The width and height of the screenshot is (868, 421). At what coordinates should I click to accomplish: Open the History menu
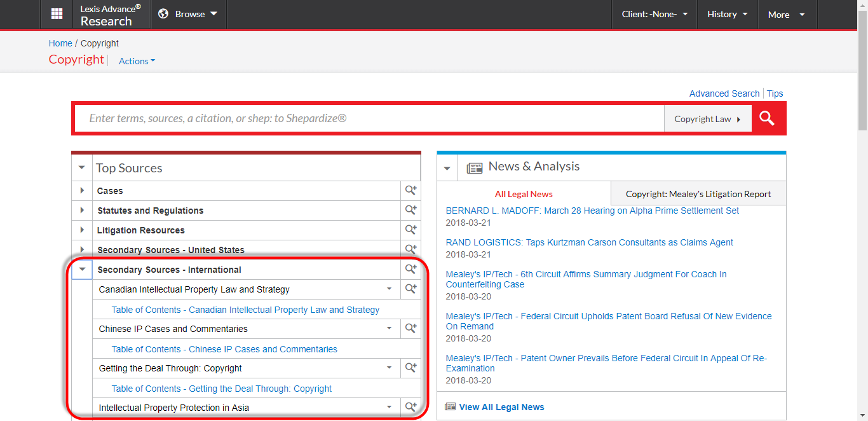pyautogui.click(x=728, y=14)
